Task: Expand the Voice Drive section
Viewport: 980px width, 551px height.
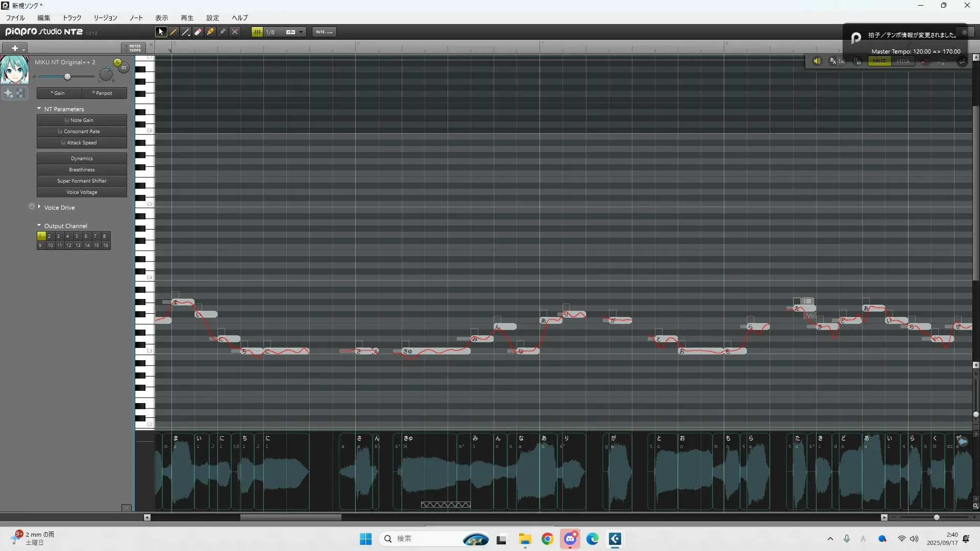Action: [39, 207]
